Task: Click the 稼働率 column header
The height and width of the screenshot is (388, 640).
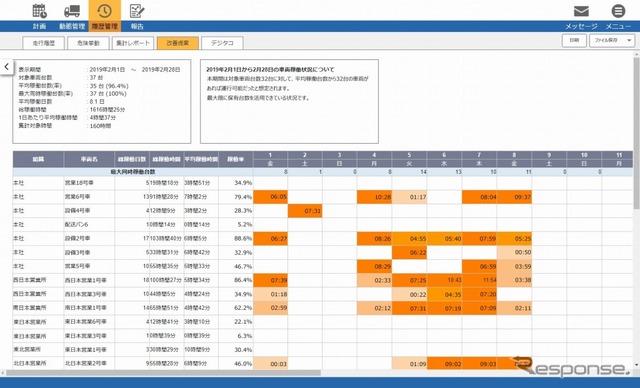Action: [236, 159]
